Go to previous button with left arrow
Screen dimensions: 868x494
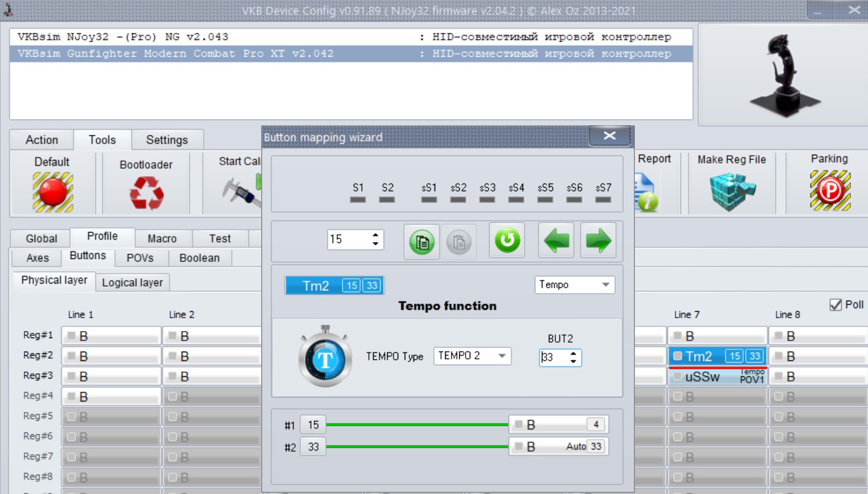[x=556, y=240]
